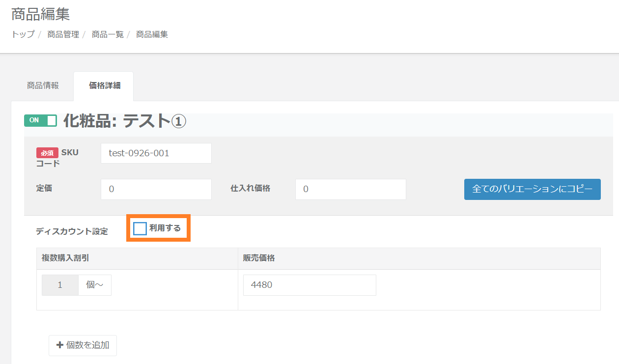Click the 全てのバリエーションにコピー button
The image size is (619, 364).
pos(532,189)
